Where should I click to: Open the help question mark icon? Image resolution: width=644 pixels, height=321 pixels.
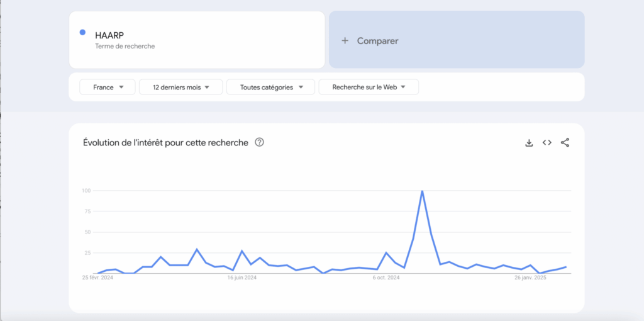tap(259, 142)
